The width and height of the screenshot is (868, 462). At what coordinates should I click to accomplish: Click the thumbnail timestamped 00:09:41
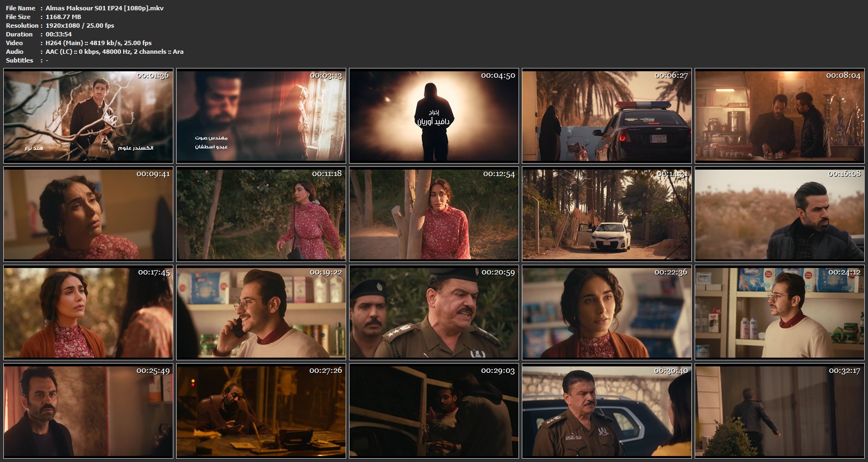[x=88, y=214]
